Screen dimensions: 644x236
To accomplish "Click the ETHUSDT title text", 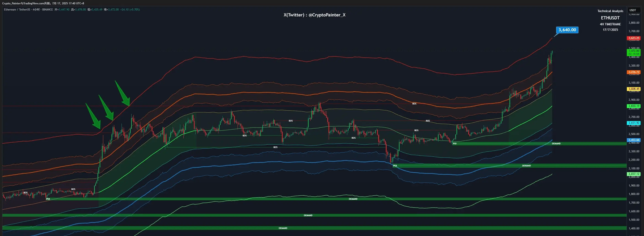I will (x=610, y=18).
